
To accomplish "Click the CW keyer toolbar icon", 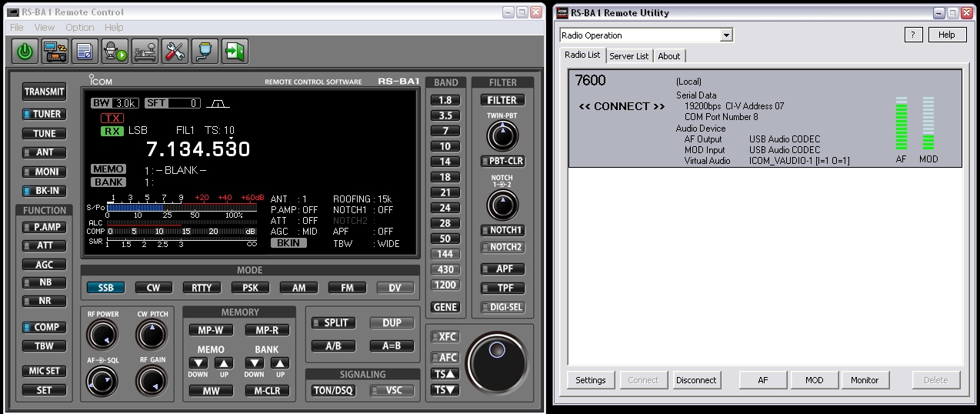I will (x=145, y=52).
